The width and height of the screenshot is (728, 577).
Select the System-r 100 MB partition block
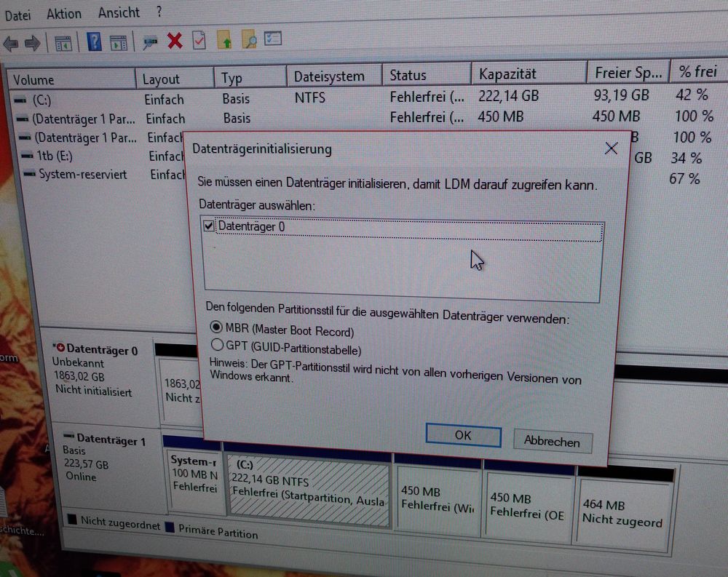[194, 480]
